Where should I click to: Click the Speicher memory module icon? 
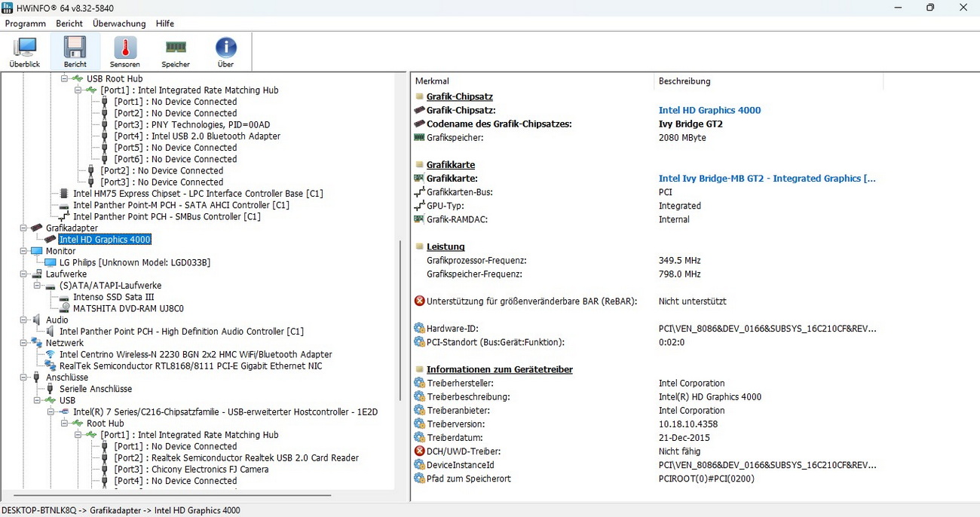point(176,51)
